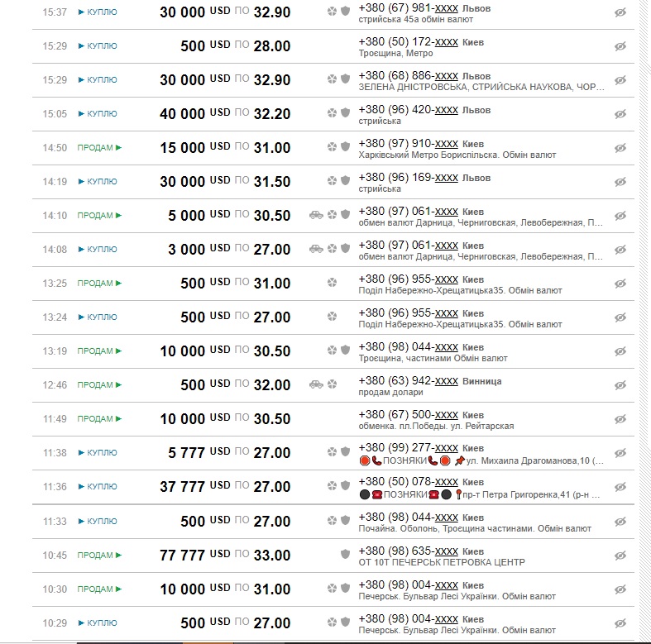Click the car icon in the 14:08 offer
651x644 pixels.
point(316,249)
